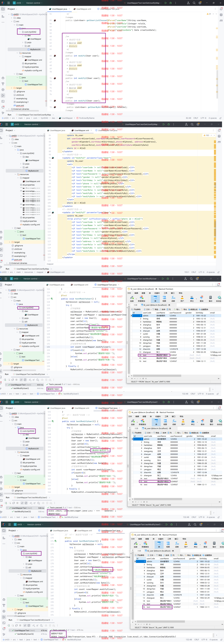Click 82:49 caret position in status bar
224x644 pixels.
coord(188,118)
